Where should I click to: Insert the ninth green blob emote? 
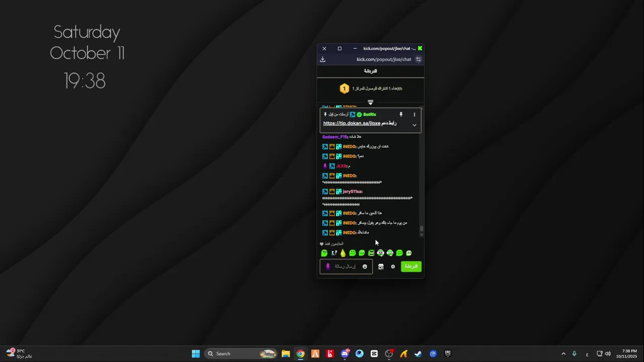click(x=399, y=253)
